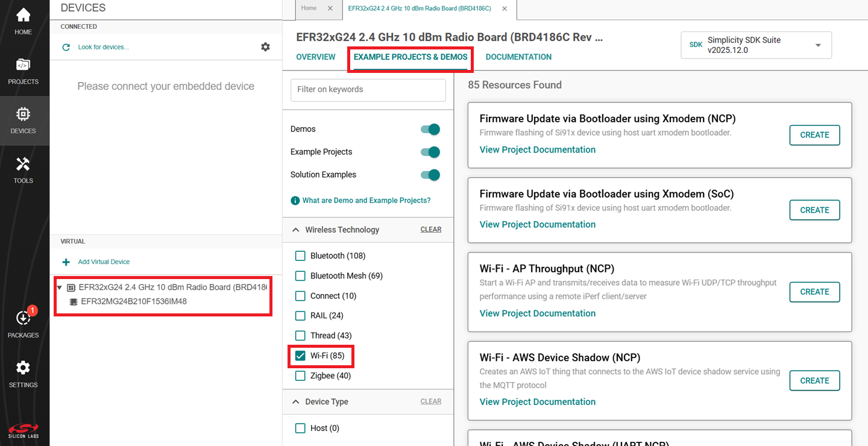
Task: Turn off the Demos toggle
Action: 430,129
